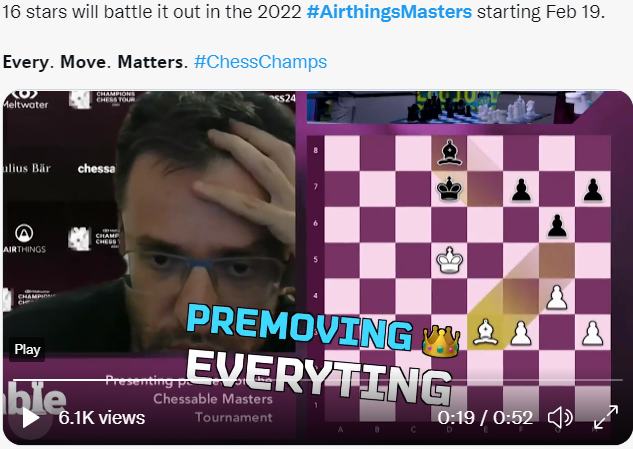Click the 6.1K views counter
The width and height of the screenshot is (633, 449).
(101, 418)
